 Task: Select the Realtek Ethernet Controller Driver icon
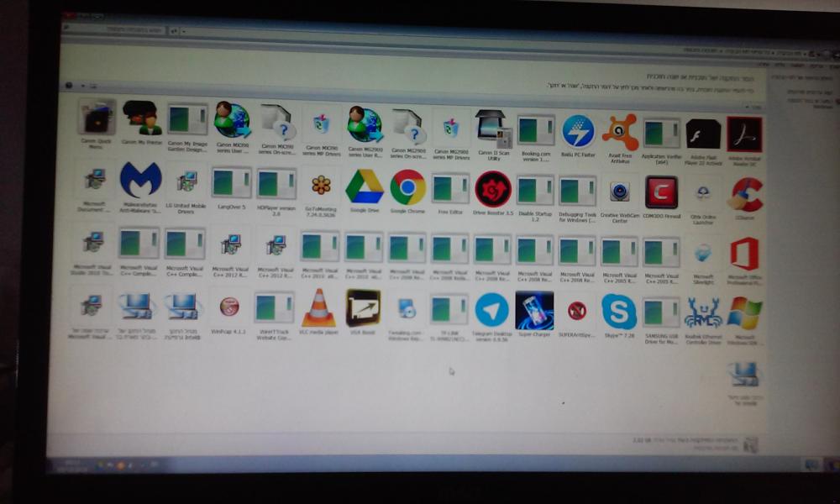pos(703,314)
